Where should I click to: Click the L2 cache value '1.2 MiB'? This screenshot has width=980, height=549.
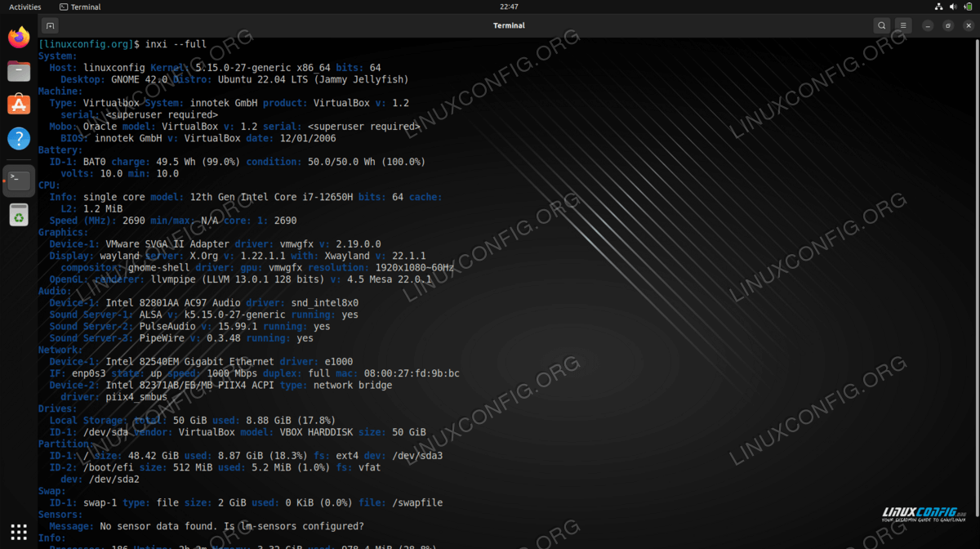click(x=103, y=209)
